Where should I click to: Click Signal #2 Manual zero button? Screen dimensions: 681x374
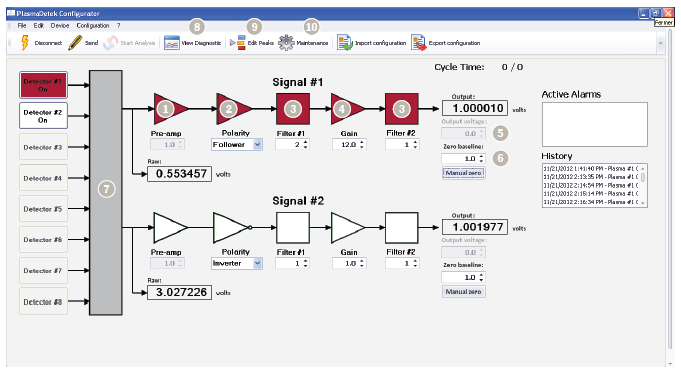[463, 291]
